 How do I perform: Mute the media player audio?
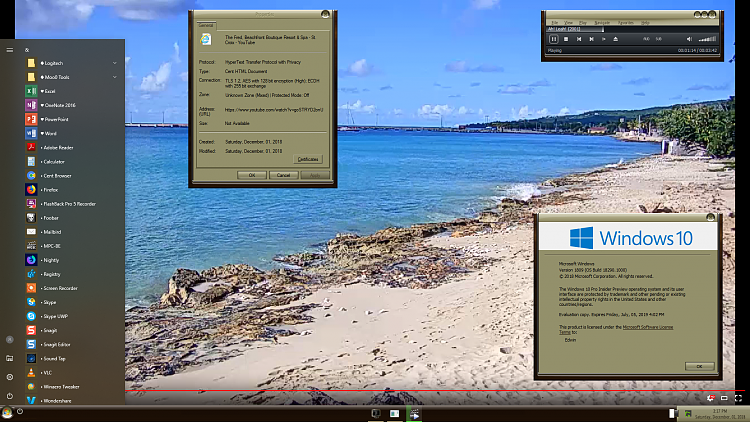689,39
